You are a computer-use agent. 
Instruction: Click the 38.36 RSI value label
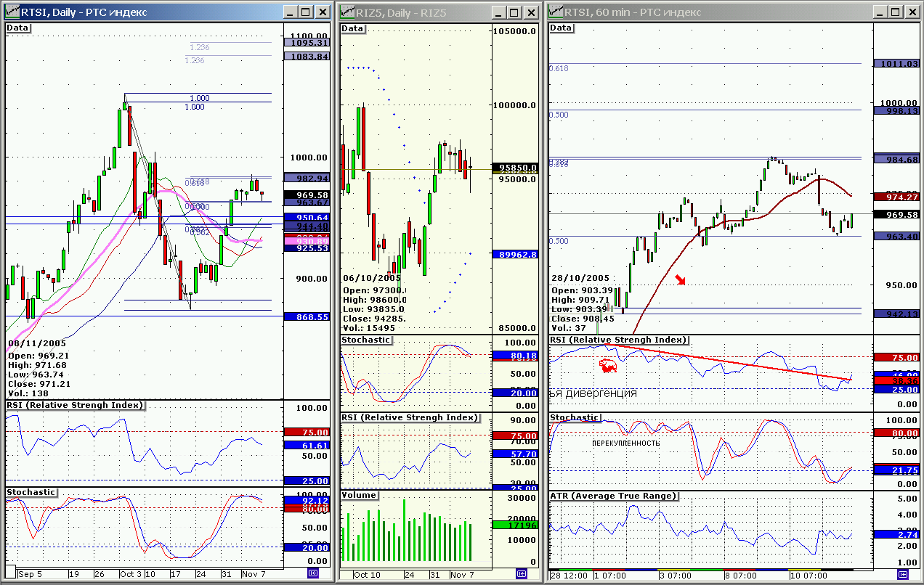click(x=899, y=380)
